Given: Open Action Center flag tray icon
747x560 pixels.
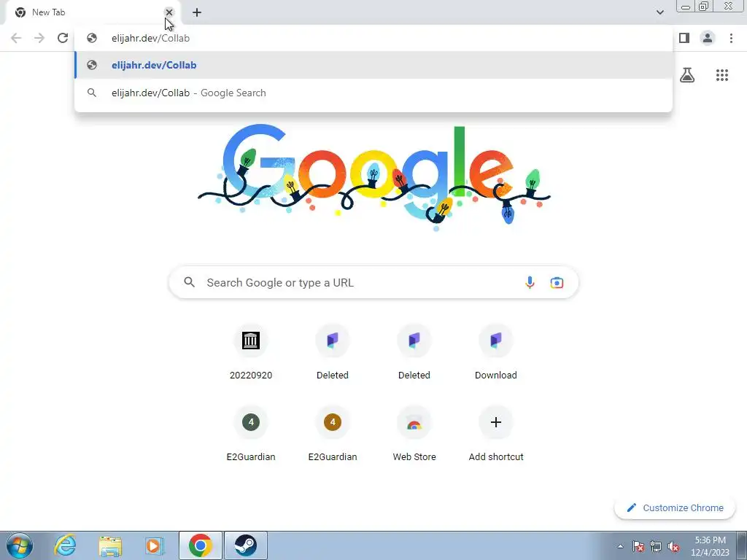Looking at the screenshot, I should tap(638, 546).
